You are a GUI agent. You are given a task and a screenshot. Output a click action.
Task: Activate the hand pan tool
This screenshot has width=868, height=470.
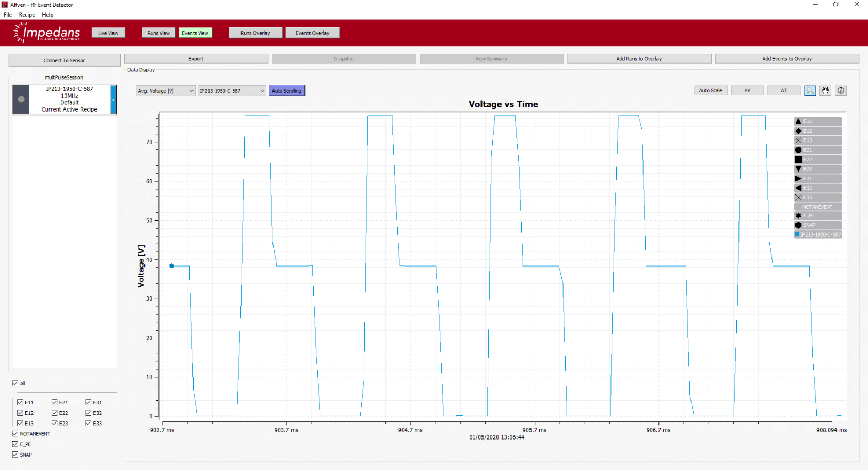coord(826,91)
